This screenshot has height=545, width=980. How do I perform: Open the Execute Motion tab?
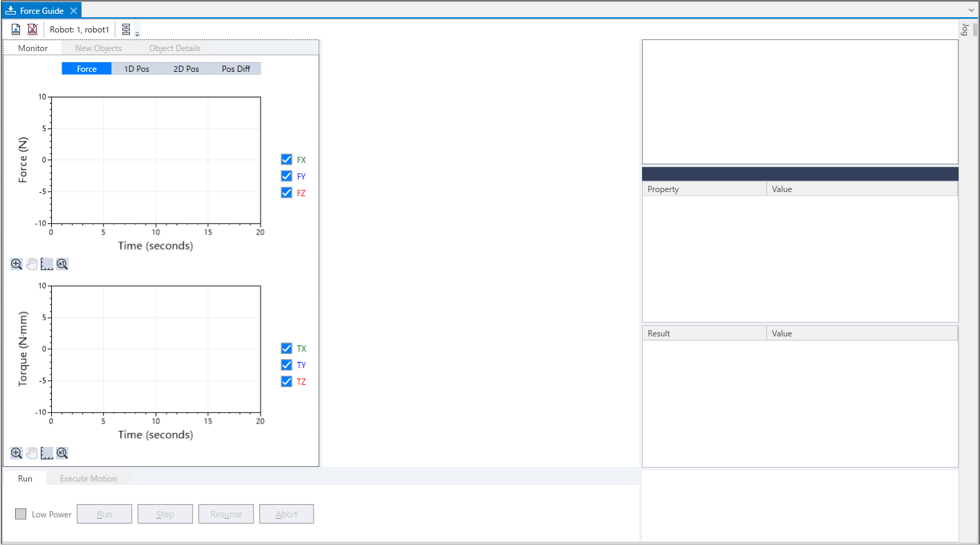pos(88,478)
